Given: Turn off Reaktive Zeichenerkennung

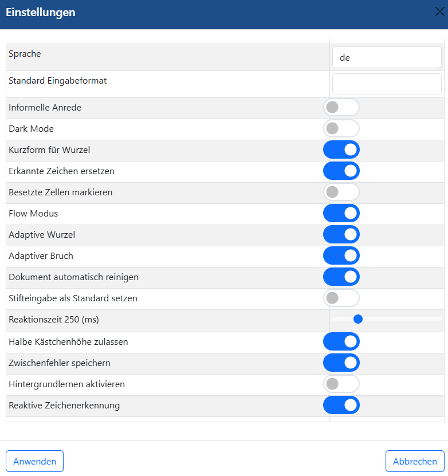Looking at the screenshot, I should (x=341, y=405).
